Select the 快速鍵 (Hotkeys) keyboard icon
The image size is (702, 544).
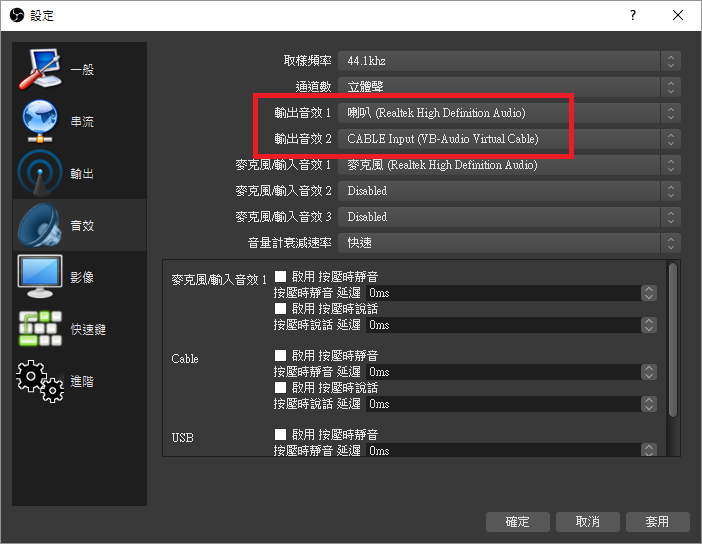tap(40, 329)
